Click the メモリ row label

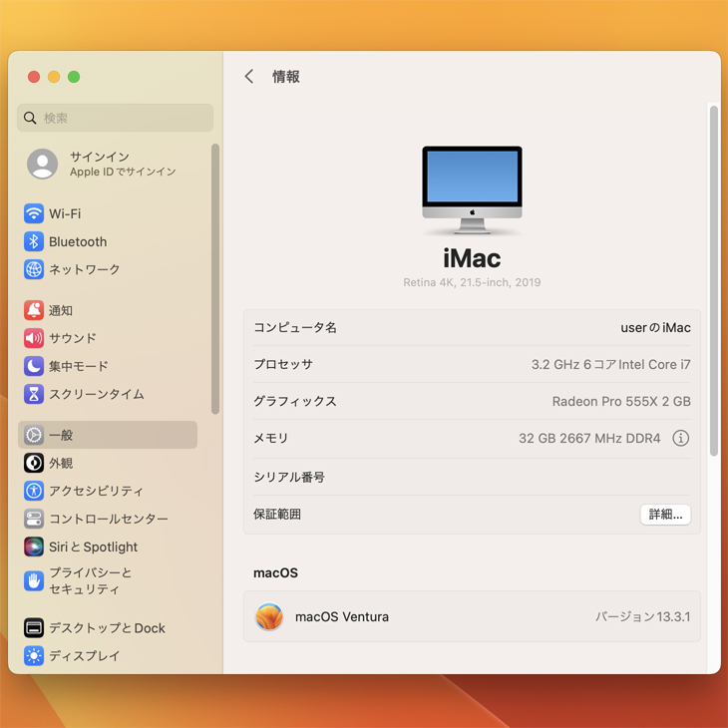(x=271, y=438)
